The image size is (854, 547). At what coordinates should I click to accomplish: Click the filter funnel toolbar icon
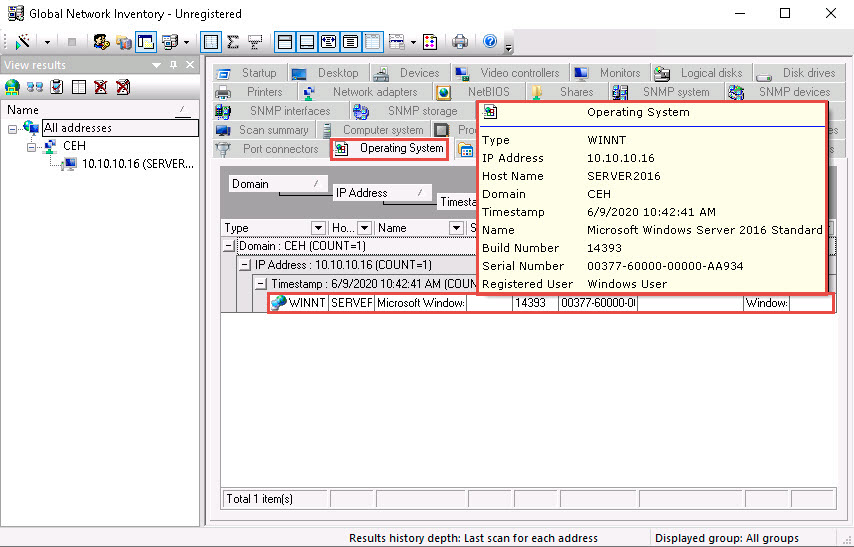click(x=255, y=41)
